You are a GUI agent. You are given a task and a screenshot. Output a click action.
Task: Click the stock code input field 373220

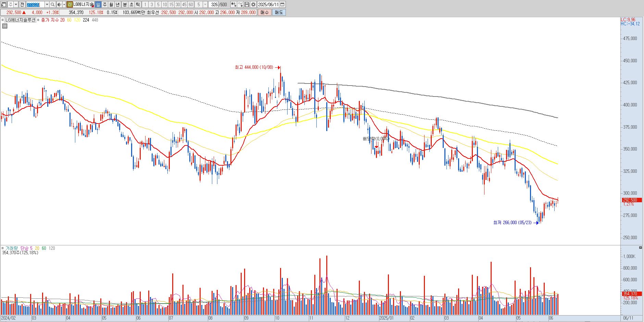(35, 4)
